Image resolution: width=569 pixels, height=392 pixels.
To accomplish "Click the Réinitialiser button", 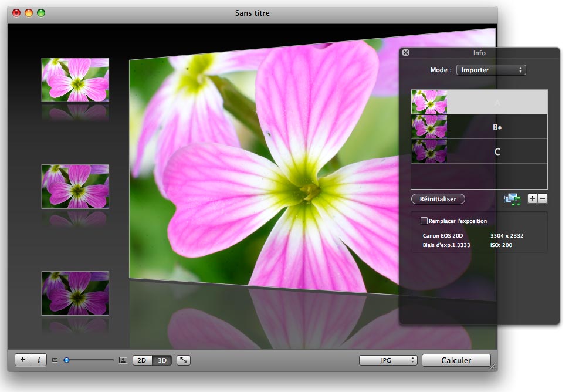I will click(x=438, y=199).
